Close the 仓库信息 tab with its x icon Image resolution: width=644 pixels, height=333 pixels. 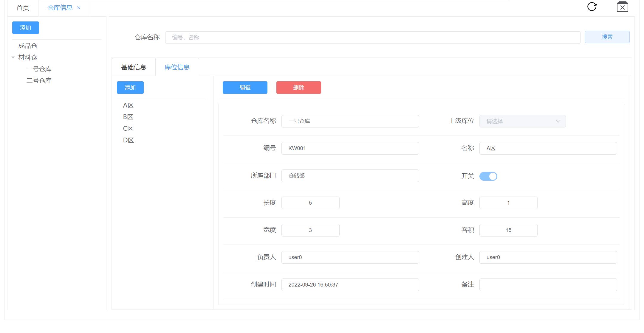(79, 8)
